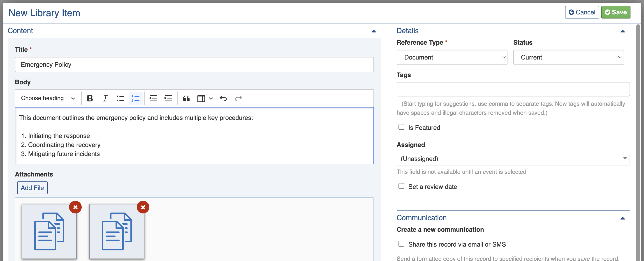644x261 pixels.
Task: Collapse the Content section
Action: pyautogui.click(x=373, y=31)
